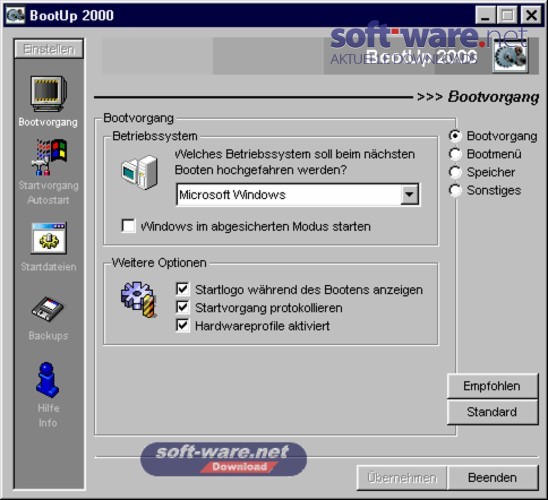This screenshot has width=548, height=500.
Task: Click the Backups floppy disk icon
Action: point(48,309)
